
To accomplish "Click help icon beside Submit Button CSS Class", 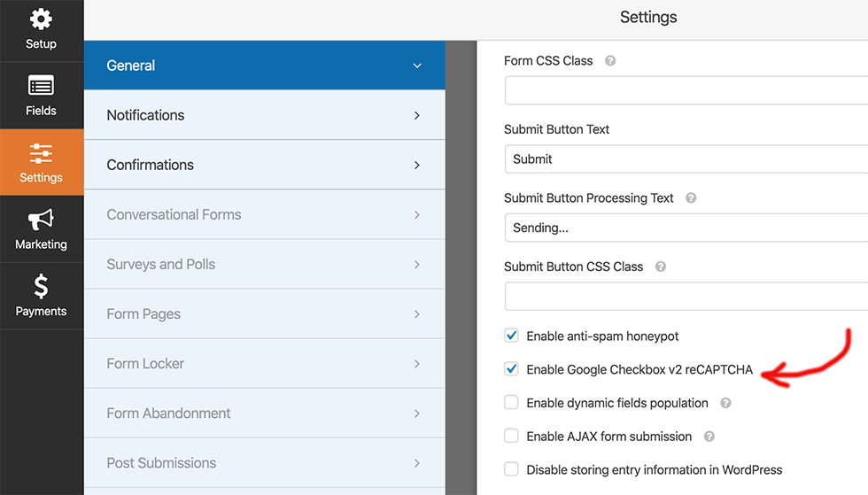I will (660, 267).
